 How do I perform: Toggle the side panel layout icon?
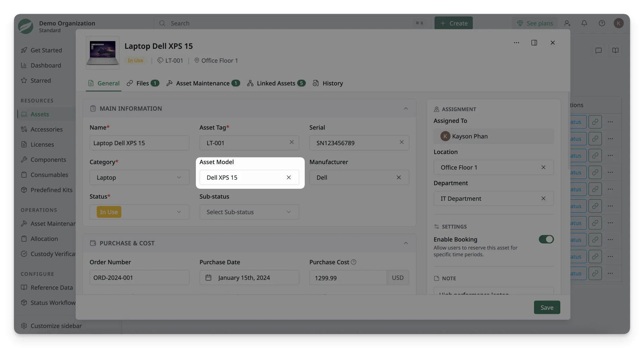534,43
